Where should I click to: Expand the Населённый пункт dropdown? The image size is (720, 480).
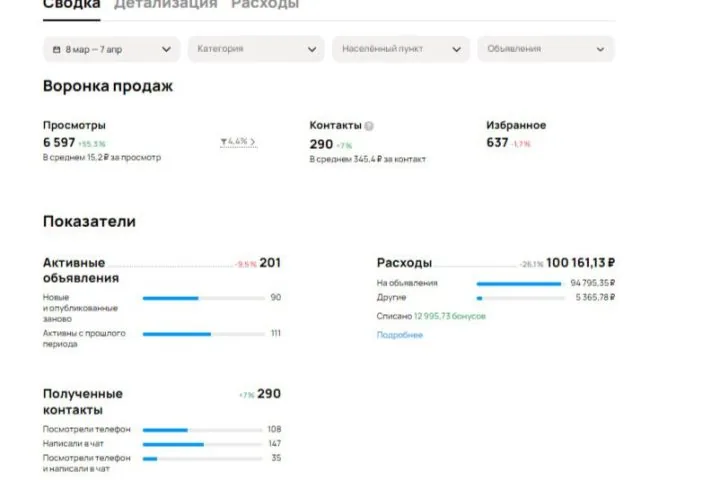click(401, 49)
